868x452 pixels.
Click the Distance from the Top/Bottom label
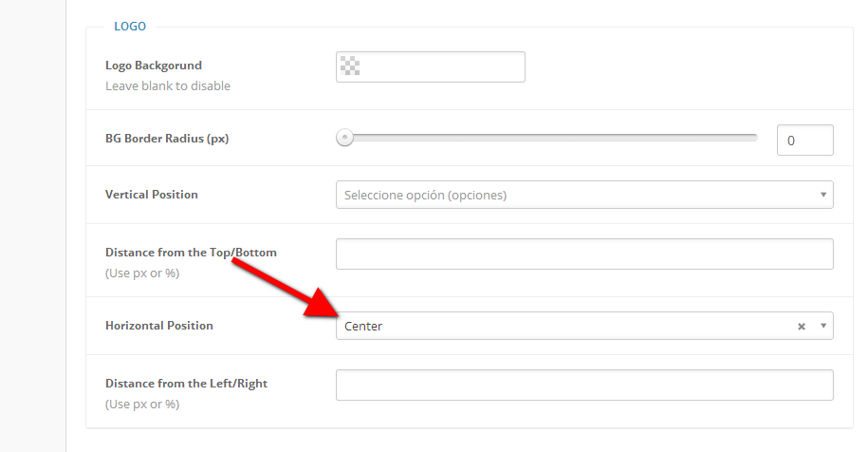191,253
